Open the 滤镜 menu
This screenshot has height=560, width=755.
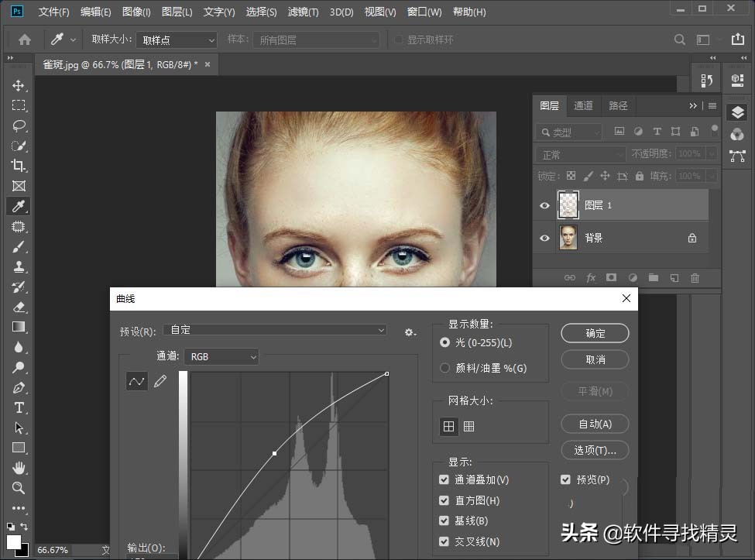303,12
